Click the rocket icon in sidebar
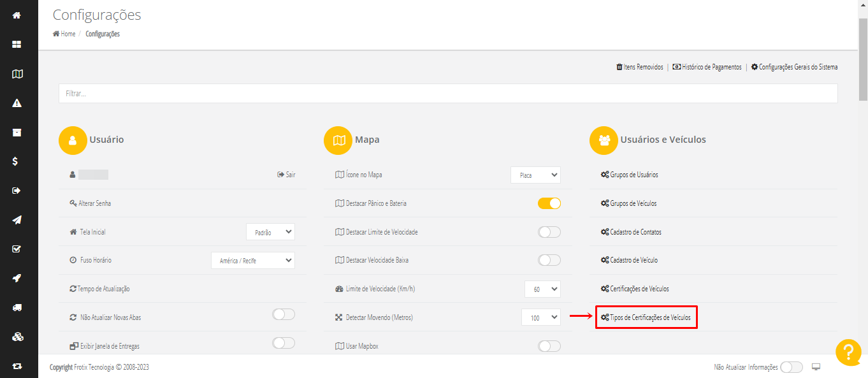The width and height of the screenshot is (868, 378). tap(17, 278)
